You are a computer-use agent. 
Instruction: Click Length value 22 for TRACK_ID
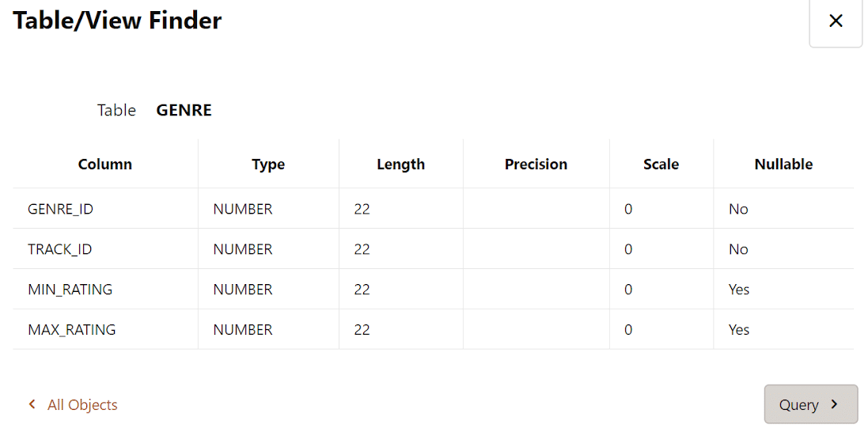362,249
